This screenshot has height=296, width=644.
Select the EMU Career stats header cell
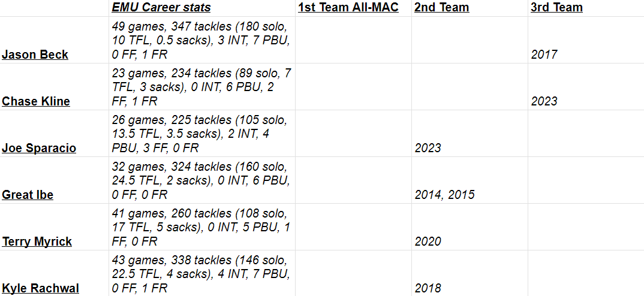161,8
